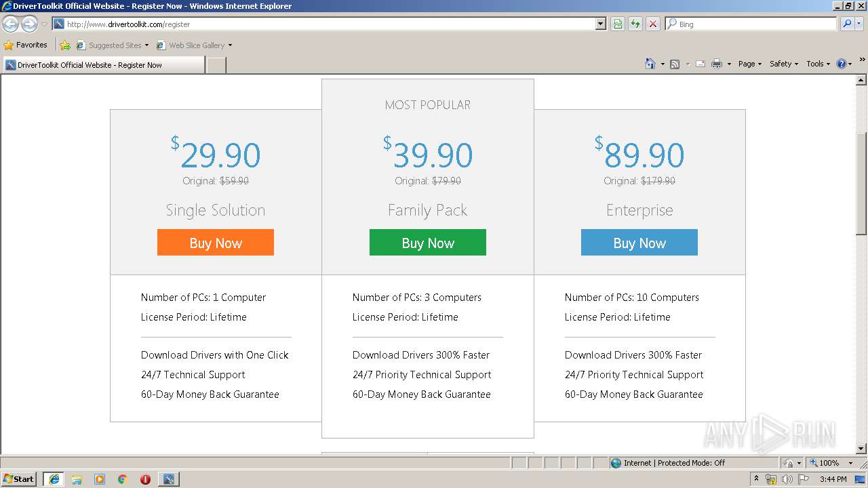Viewport: 868px width, 488px height.
Task: Click the Action Center flag tray icon
Action: coord(804,479)
